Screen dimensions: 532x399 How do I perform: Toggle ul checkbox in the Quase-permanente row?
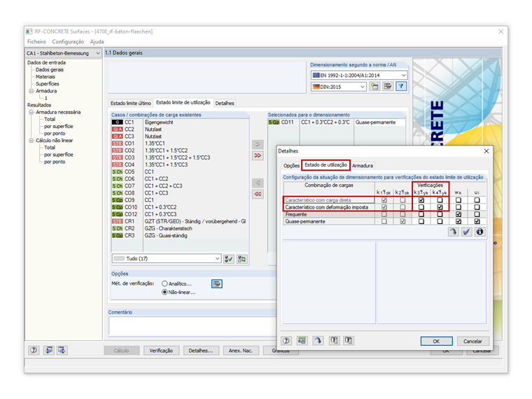click(477, 222)
